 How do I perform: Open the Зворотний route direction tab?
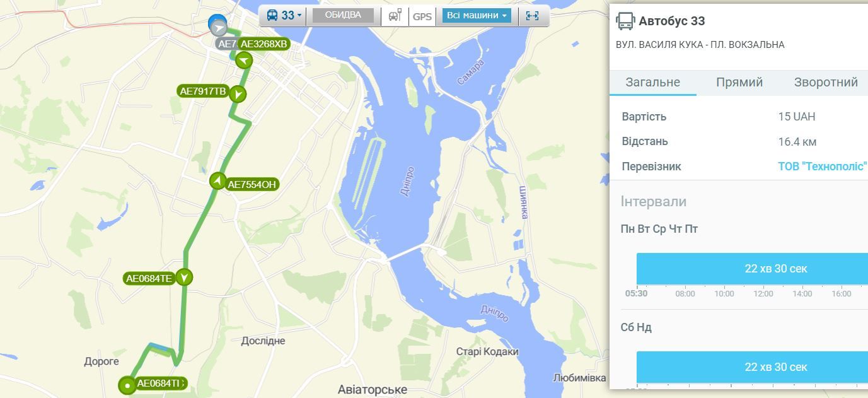tap(825, 83)
